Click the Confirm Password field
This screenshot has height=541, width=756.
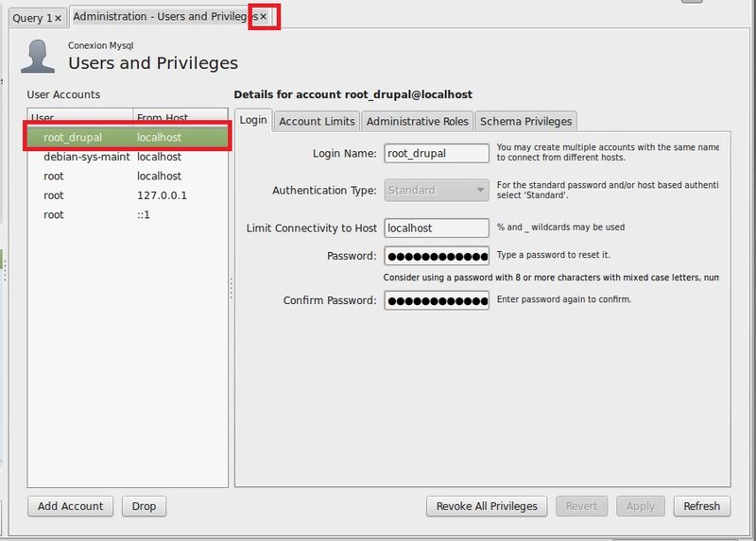[437, 300]
